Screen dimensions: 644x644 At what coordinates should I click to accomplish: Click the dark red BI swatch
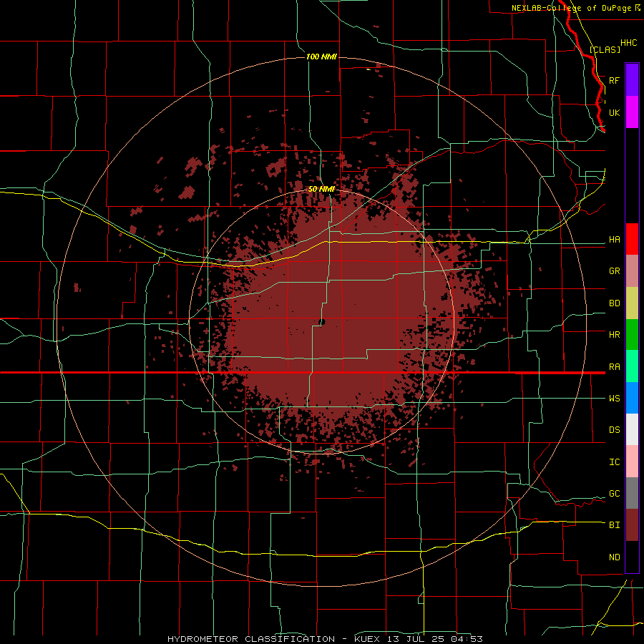point(632,525)
